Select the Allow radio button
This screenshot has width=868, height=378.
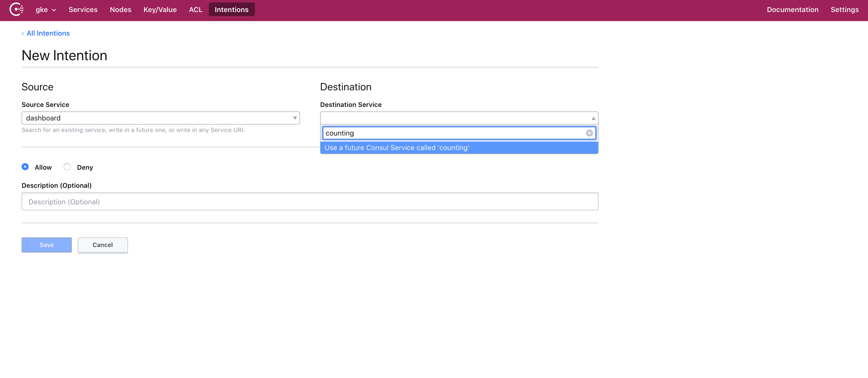[25, 167]
